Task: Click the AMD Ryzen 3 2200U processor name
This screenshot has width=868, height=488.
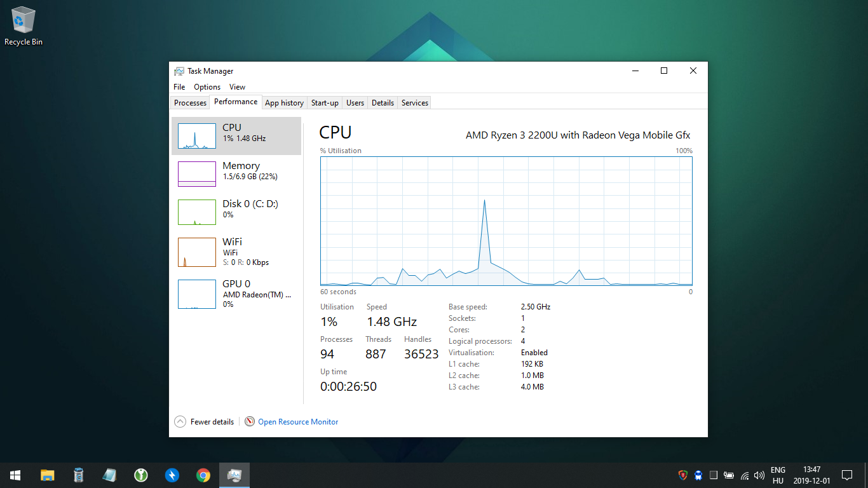Action: point(578,135)
